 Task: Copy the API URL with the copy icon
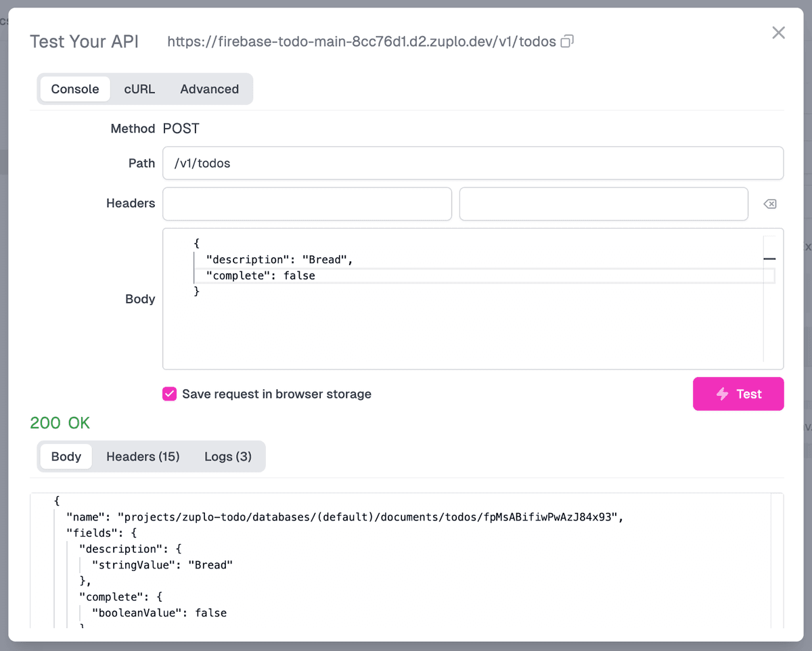pos(567,41)
